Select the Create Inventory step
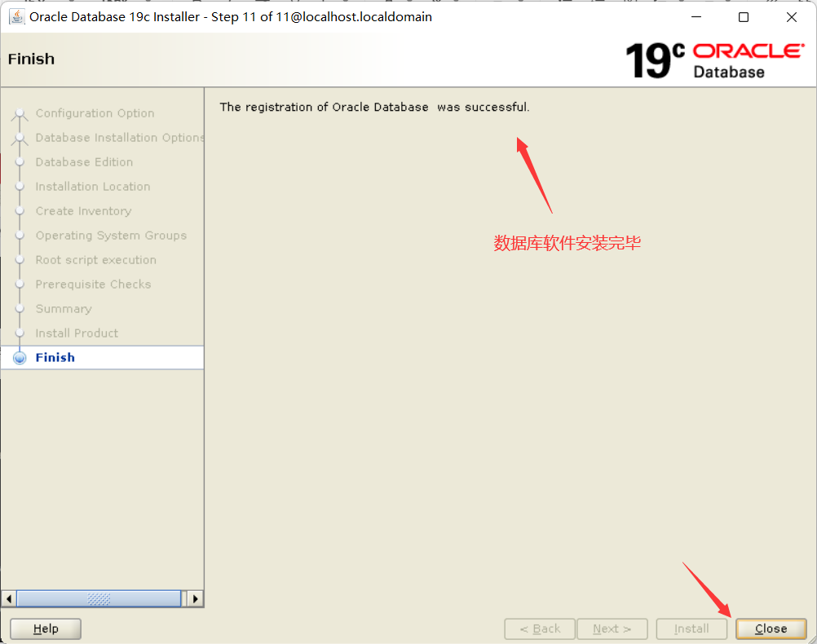817x644 pixels. 83,211
